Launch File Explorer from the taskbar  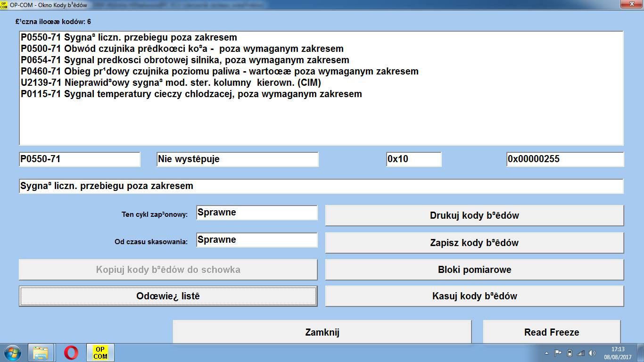pyautogui.click(x=41, y=353)
